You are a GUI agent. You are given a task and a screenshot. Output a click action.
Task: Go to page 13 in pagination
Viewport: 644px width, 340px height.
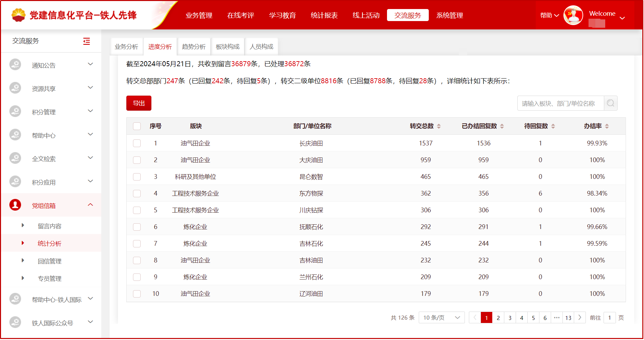(x=568, y=318)
